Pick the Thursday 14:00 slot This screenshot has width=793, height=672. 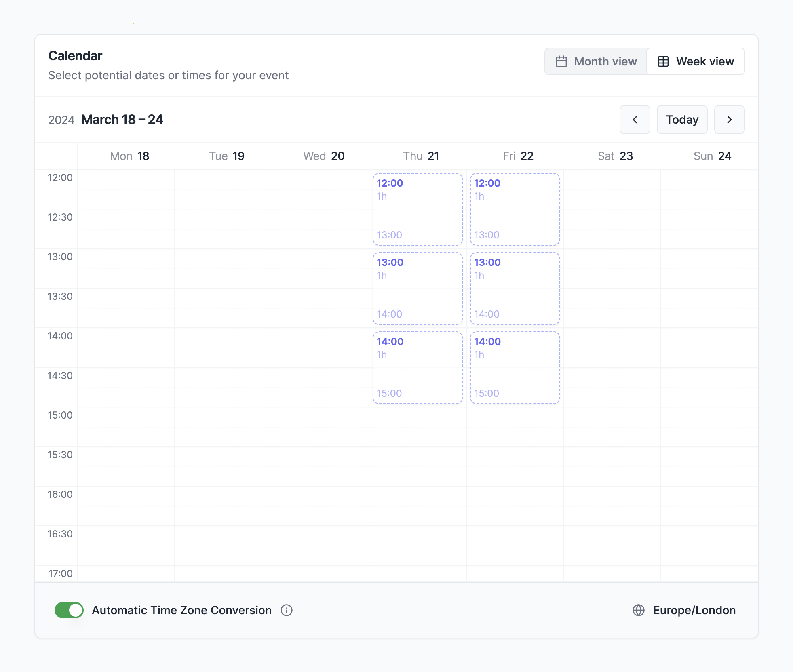coord(418,368)
